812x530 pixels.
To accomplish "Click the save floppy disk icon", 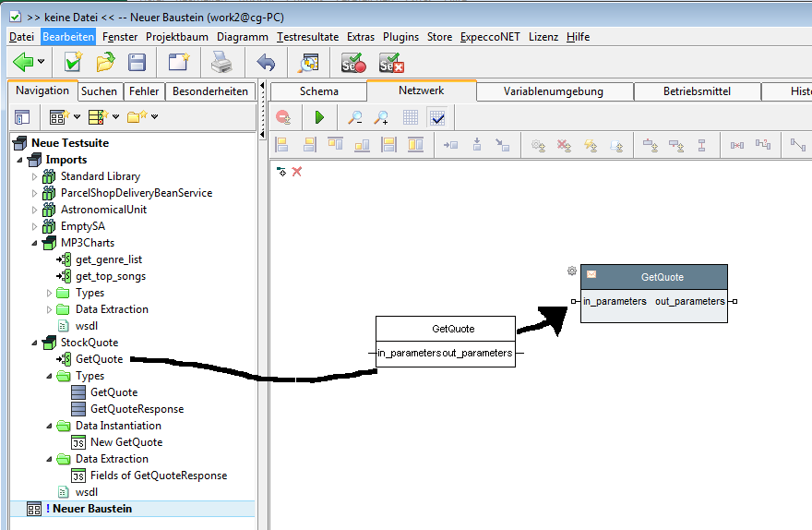I will pyautogui.click(x=137, y=63).
